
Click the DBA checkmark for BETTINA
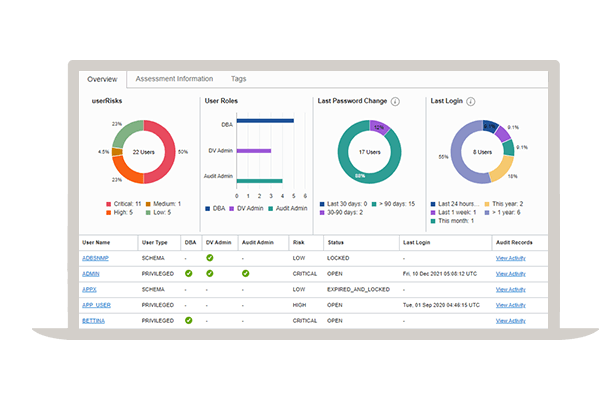(x=189, y=320)
